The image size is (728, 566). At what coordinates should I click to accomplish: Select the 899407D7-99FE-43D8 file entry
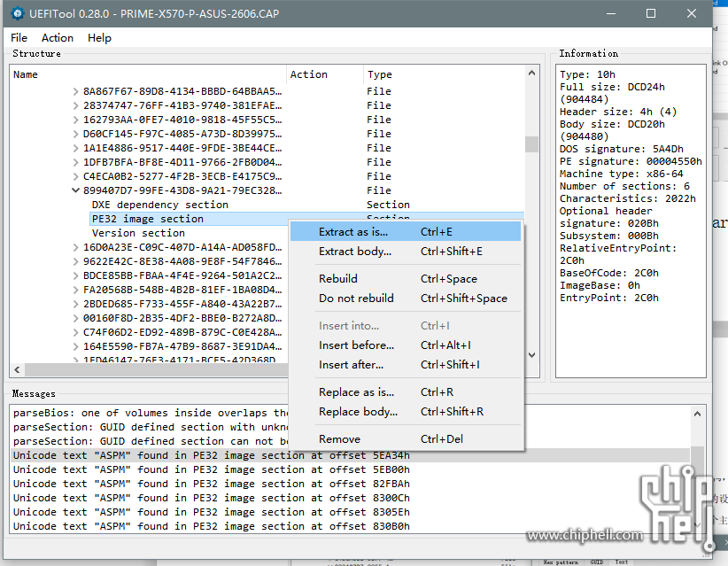click(x=182, y=190)
